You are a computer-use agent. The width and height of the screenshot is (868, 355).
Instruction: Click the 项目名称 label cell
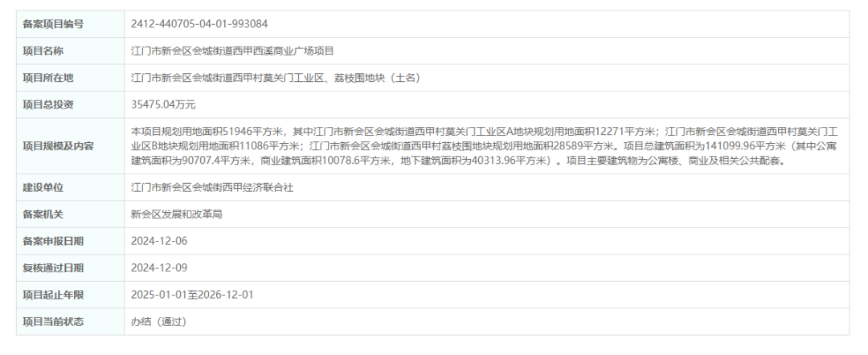(70, 51)
